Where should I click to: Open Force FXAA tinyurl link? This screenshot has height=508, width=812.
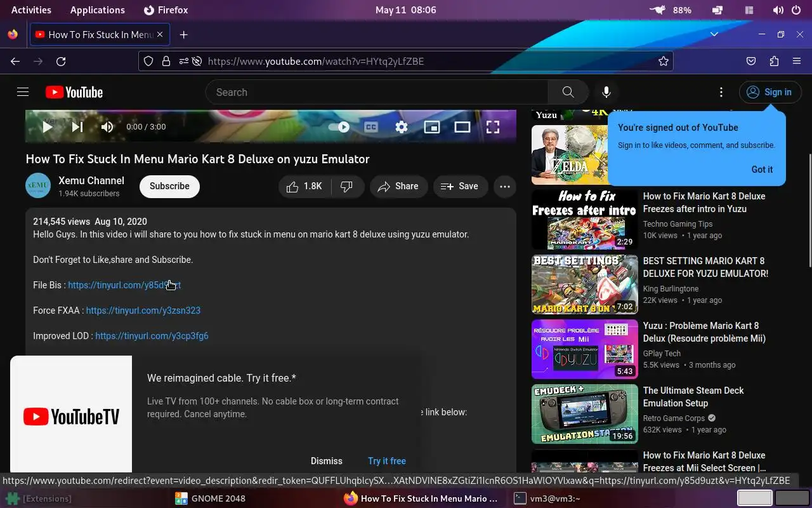pos(143,311)
